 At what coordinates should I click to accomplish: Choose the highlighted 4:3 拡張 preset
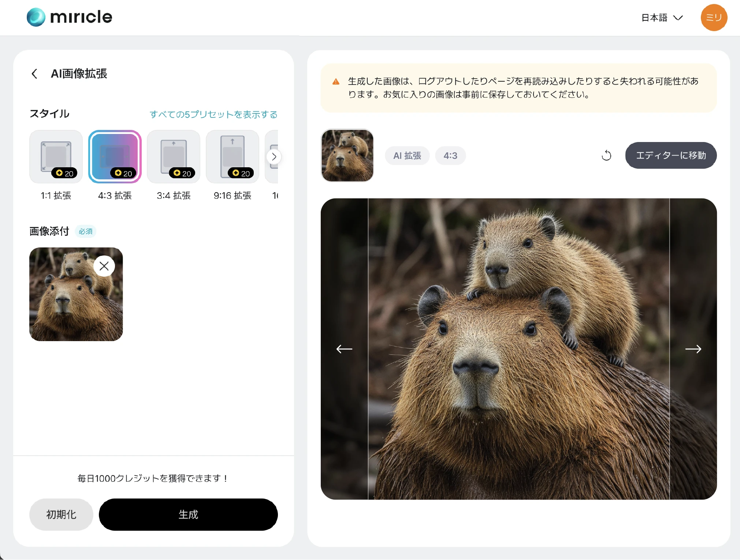115,157
